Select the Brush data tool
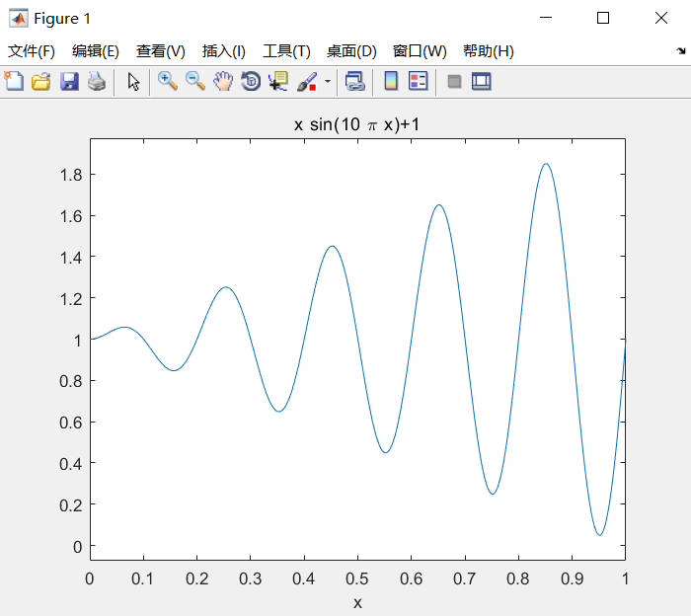The image size is (691, 616). (x=307, y=82)
